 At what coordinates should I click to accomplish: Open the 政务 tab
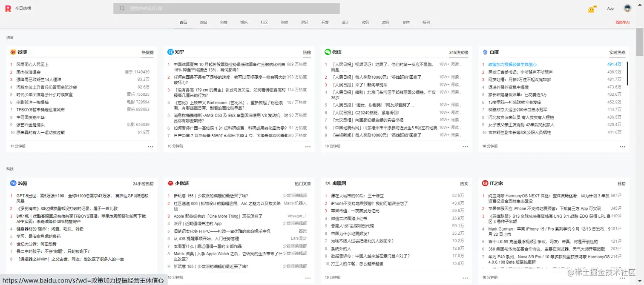[385, 23]
